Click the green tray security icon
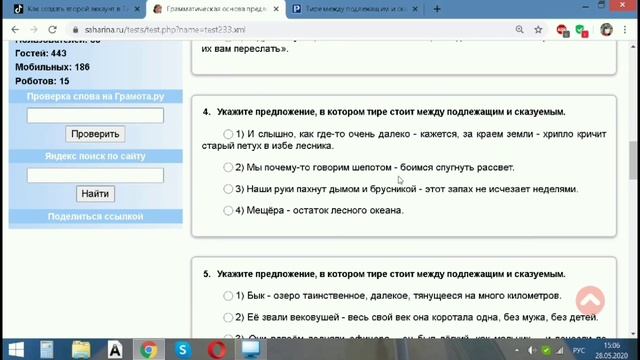The height and width of the screenshot is (360, 640). [546, 350]
